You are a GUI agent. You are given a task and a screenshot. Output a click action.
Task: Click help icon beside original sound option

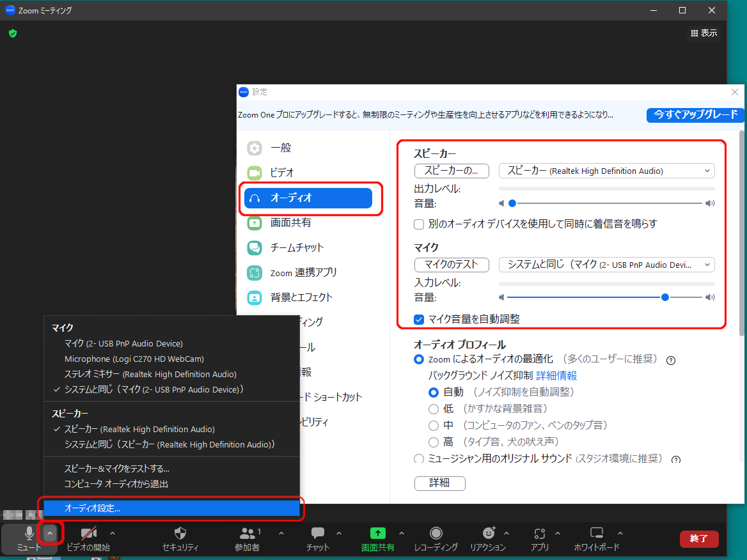click(675, 460)
